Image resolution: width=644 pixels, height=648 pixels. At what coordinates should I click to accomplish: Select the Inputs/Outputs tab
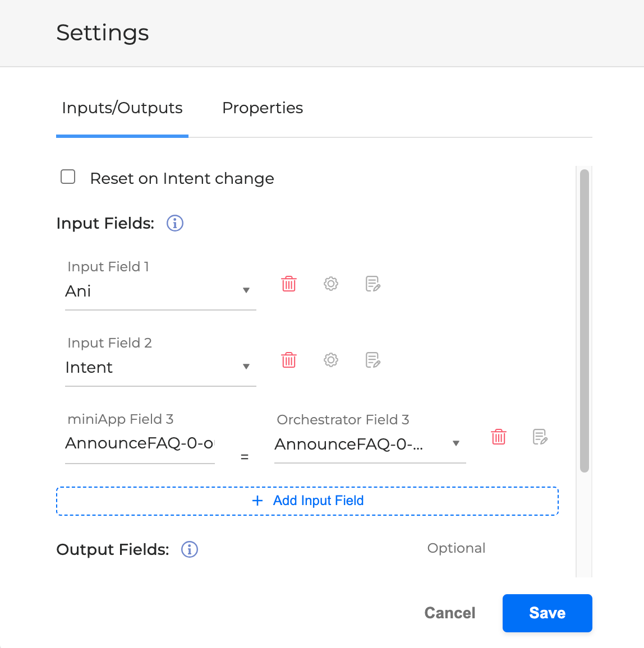[x=122, y=108]
